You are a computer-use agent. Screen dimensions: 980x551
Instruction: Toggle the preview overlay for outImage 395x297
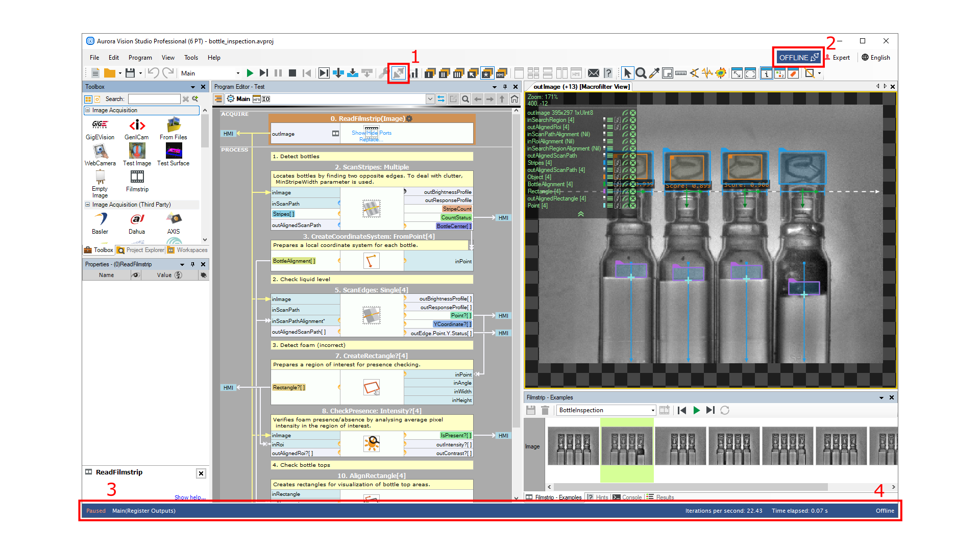click(x=625, y=113)
